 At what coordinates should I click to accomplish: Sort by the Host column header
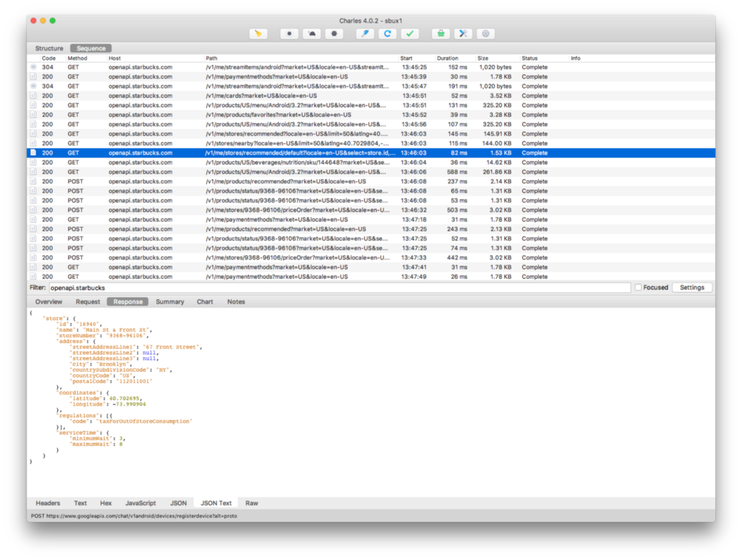[x=114, y=58]
